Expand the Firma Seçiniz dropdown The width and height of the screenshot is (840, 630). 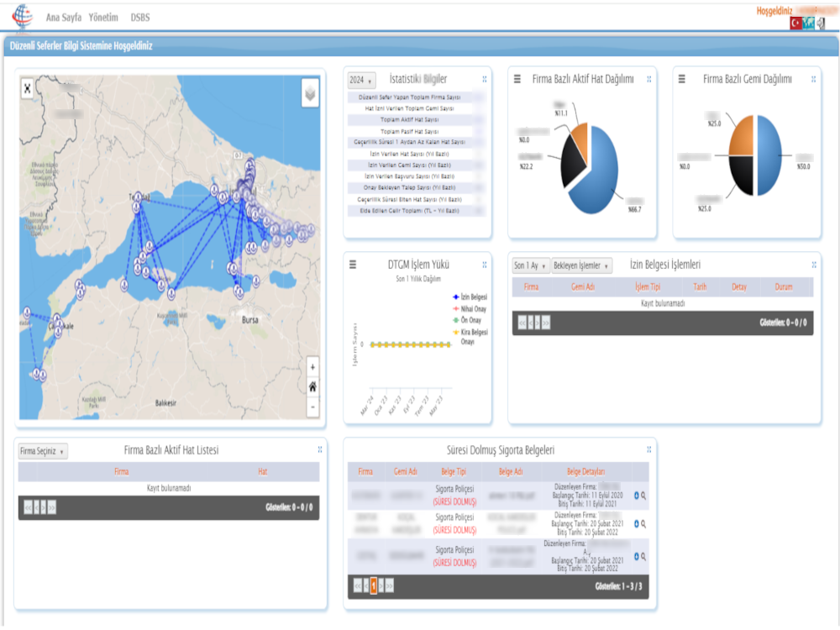pos(42,450)
